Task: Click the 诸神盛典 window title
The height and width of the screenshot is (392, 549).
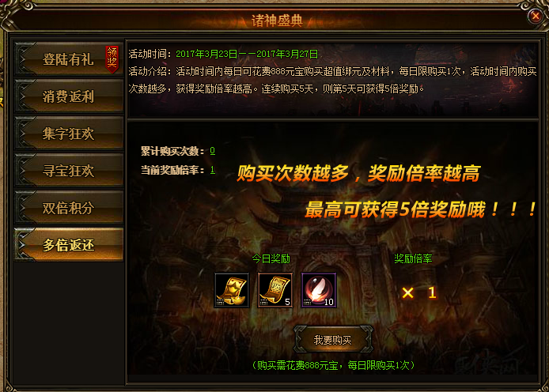Action: [x=277, y=21]
